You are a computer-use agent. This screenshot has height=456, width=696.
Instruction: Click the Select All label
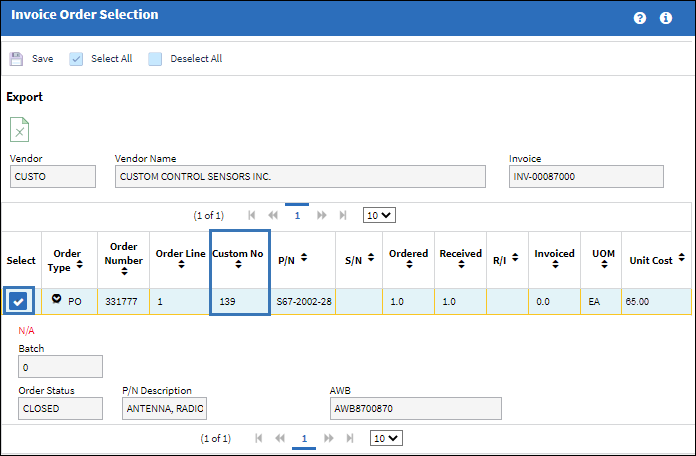(111, 59)
